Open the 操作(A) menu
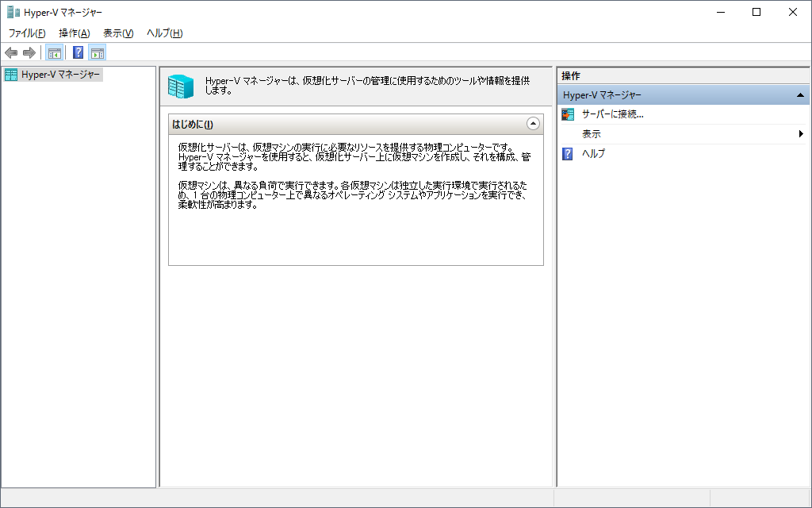This screenshot has width=812, height=508. coord(75,33)
